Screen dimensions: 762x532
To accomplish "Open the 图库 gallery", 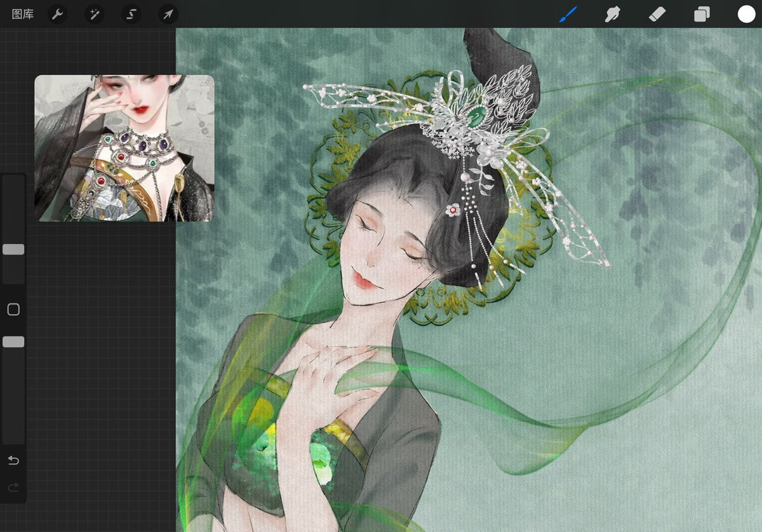I will 23,14.
